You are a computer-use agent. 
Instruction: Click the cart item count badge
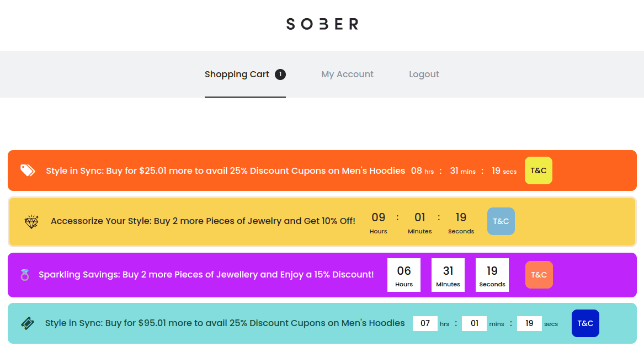click(280, 74)
